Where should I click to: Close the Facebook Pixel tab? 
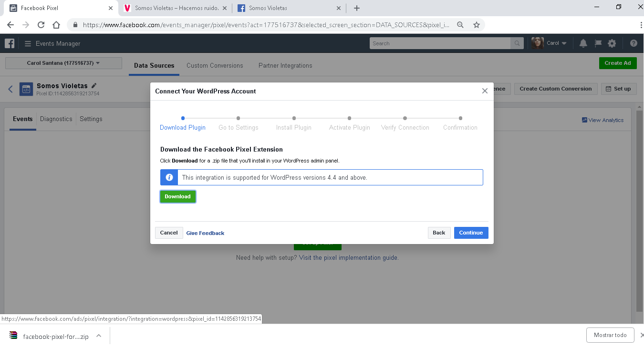click(110, 8)
